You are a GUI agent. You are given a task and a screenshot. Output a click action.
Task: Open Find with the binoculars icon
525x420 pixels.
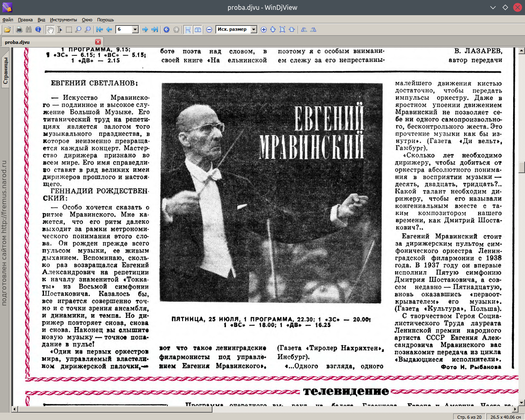(x=28, y=30)
